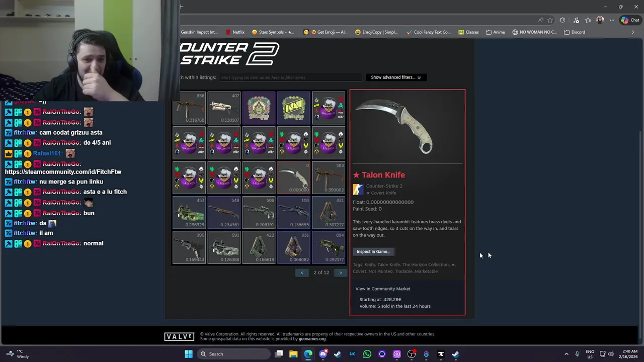
Task: Select inventory item with float 0.166619
Action: point(259,247)
